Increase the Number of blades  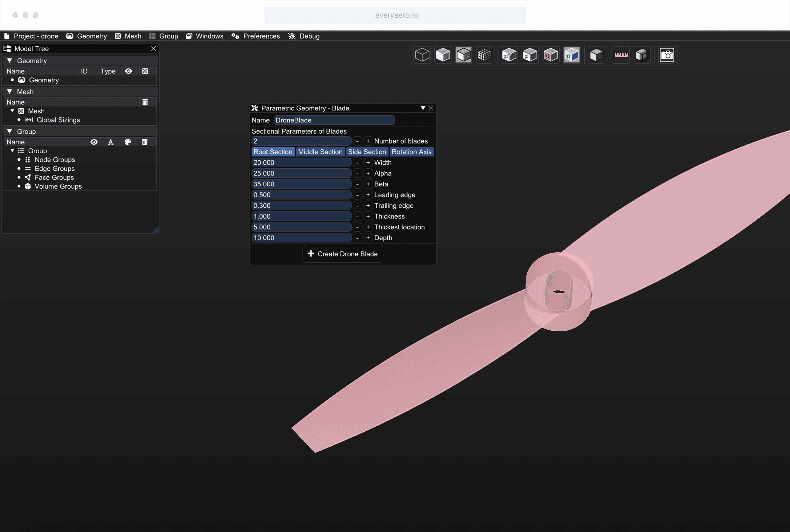368,141
